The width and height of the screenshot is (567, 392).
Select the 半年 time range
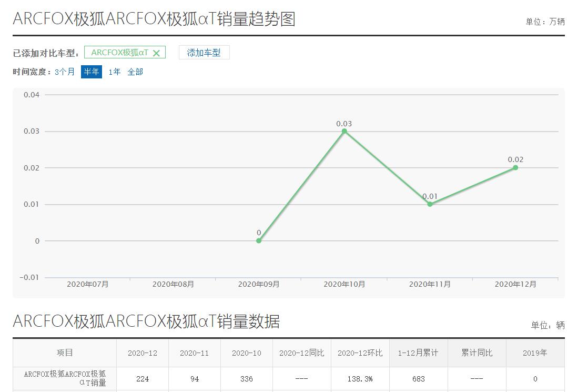(91, 72)
